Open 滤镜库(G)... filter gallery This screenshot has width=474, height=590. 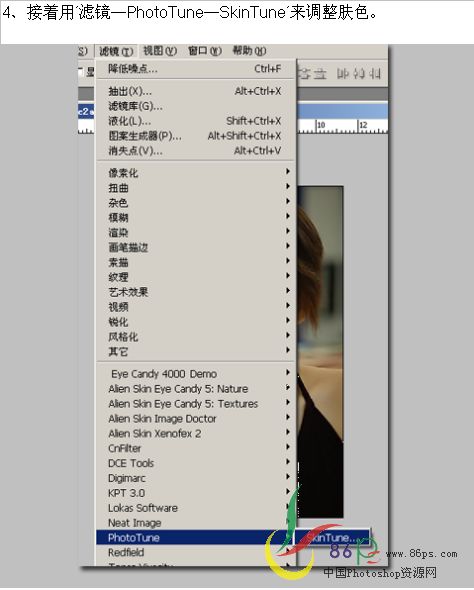click(196, 106)
